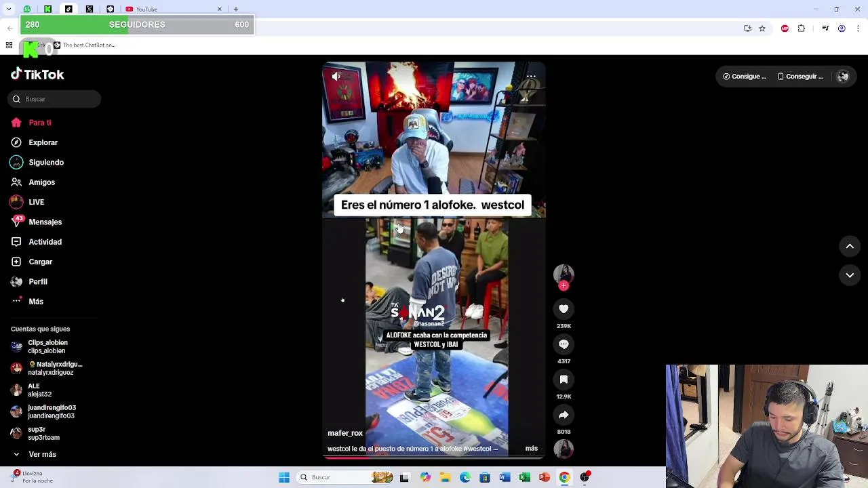Open the TikTok profile avatar menu
Image resolution: width=868 pixels, height=488 pixels.
tap(843, 77)
